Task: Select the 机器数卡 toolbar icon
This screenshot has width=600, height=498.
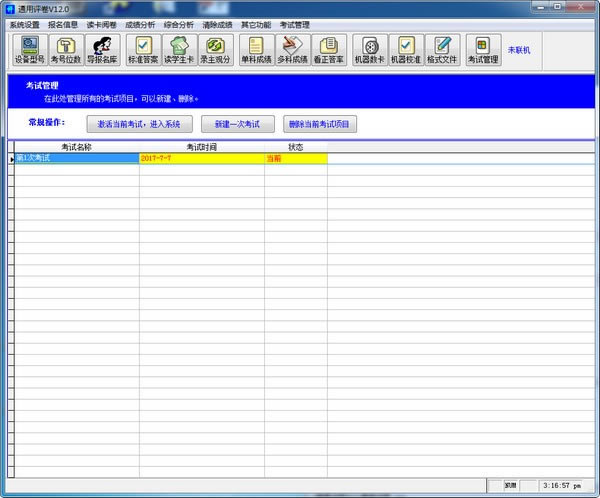Action: point(369,50)
